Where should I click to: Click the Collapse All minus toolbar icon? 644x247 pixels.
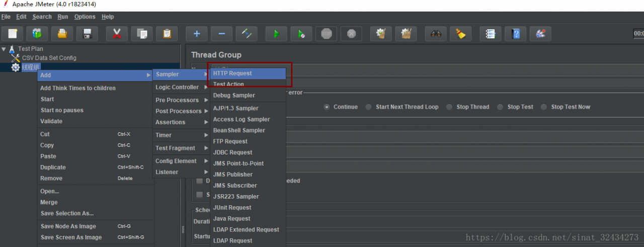[x=221, y=34]
